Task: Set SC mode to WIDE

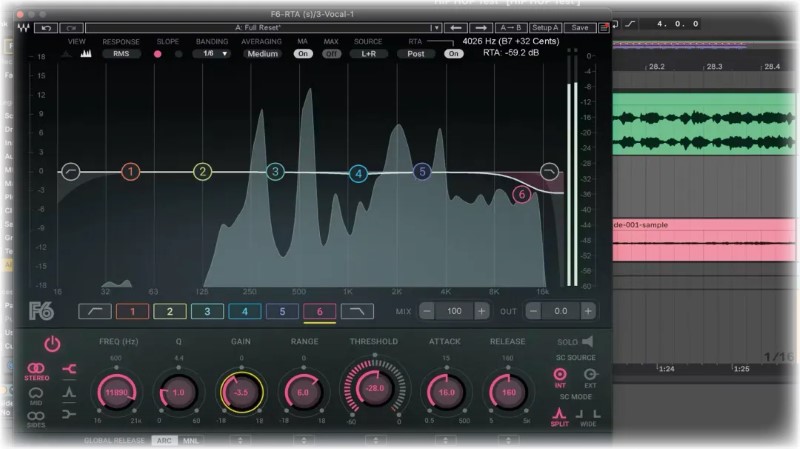Action: pos(588,417)
